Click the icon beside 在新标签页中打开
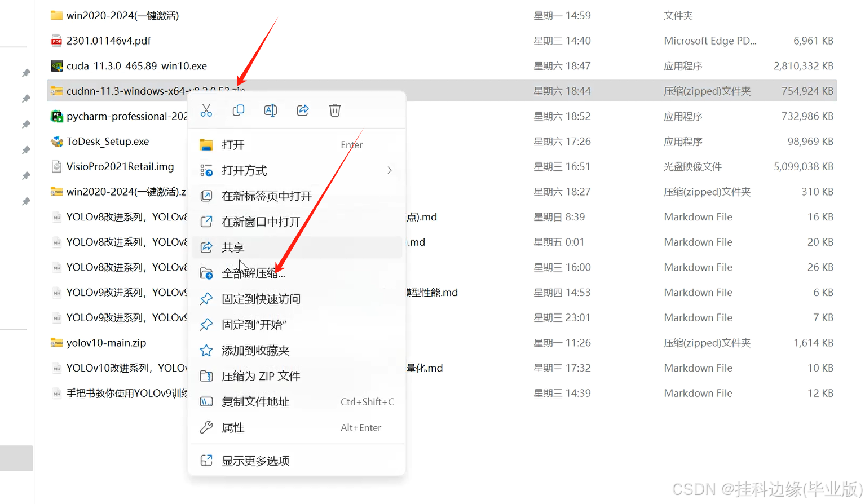865x504 pixels. (x=206, y=196)
